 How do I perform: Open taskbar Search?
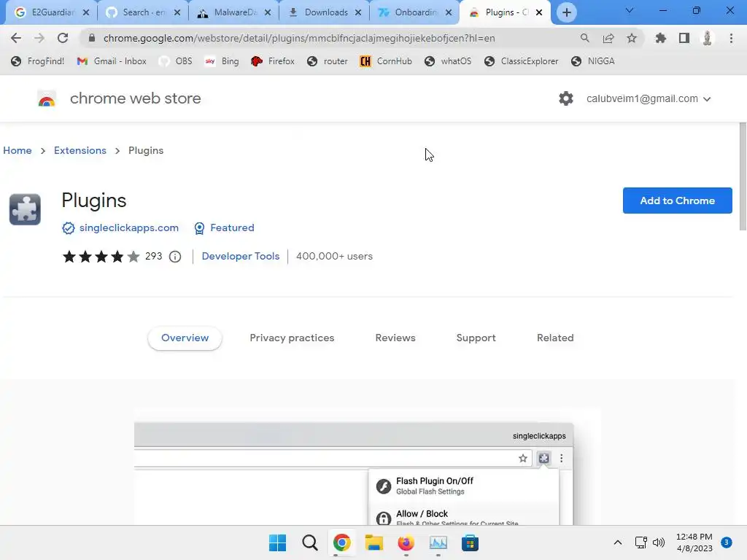tap(309, 542)
